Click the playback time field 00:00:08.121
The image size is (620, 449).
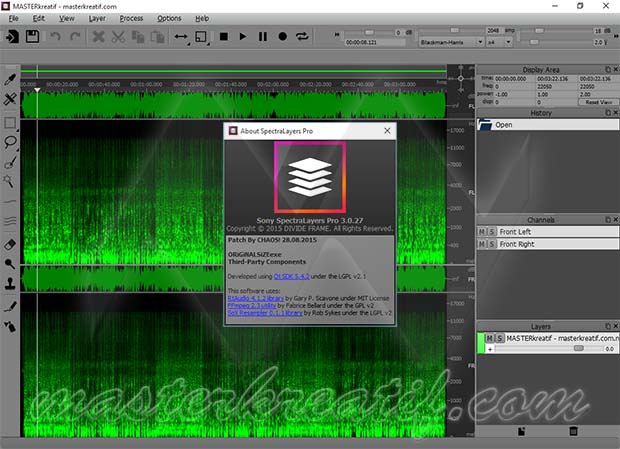(x=374, y=42)
